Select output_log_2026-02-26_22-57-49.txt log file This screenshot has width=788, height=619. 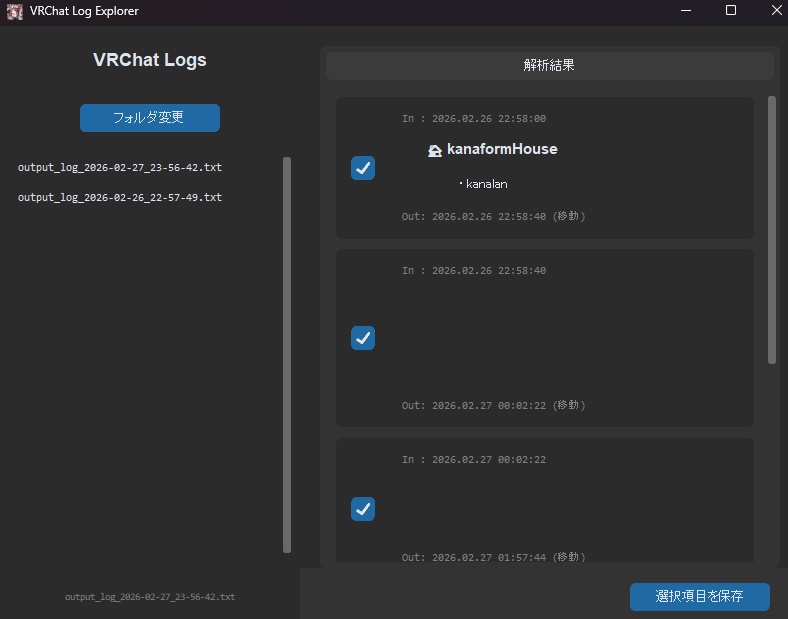[x=120, y=197]
